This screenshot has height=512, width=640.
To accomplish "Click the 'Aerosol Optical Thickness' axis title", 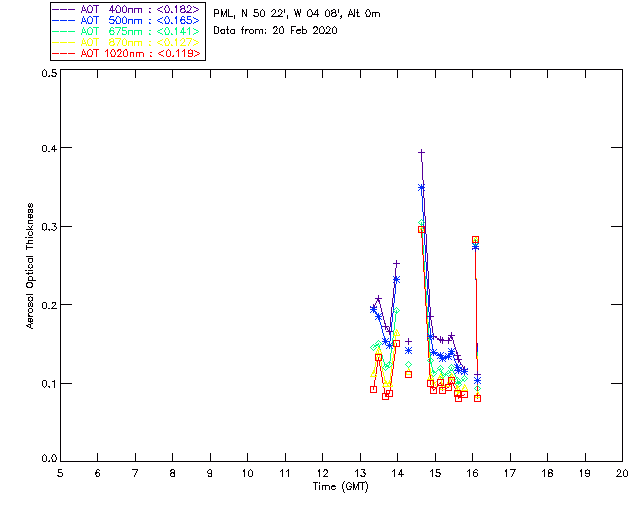I will point(30,266).
